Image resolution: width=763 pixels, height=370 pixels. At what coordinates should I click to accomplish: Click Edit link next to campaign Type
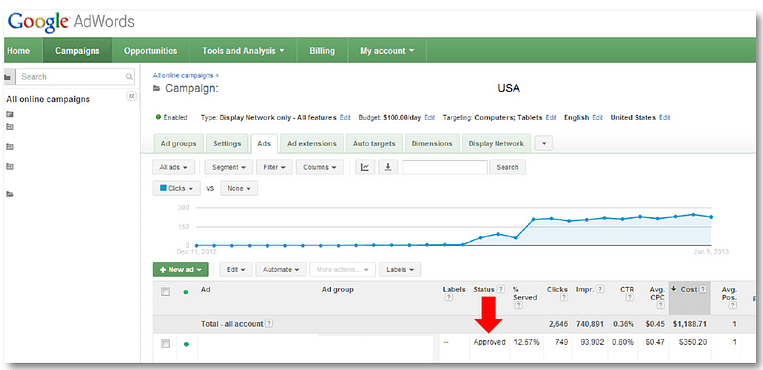[345, 117]
